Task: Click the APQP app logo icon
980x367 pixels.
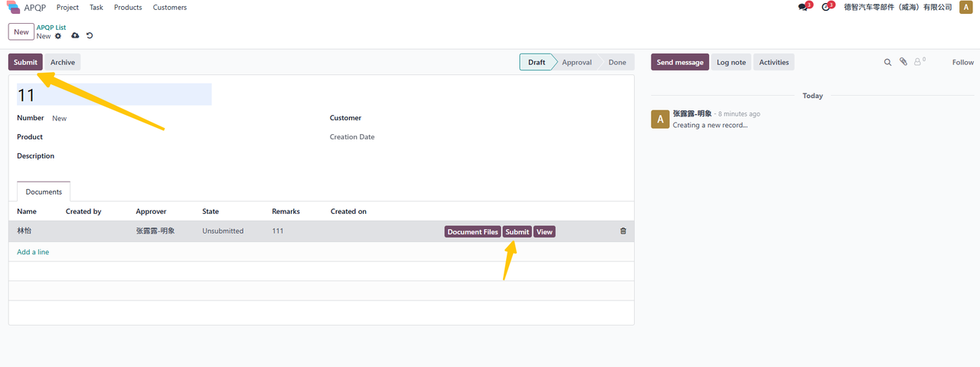Action: (14, 8)
